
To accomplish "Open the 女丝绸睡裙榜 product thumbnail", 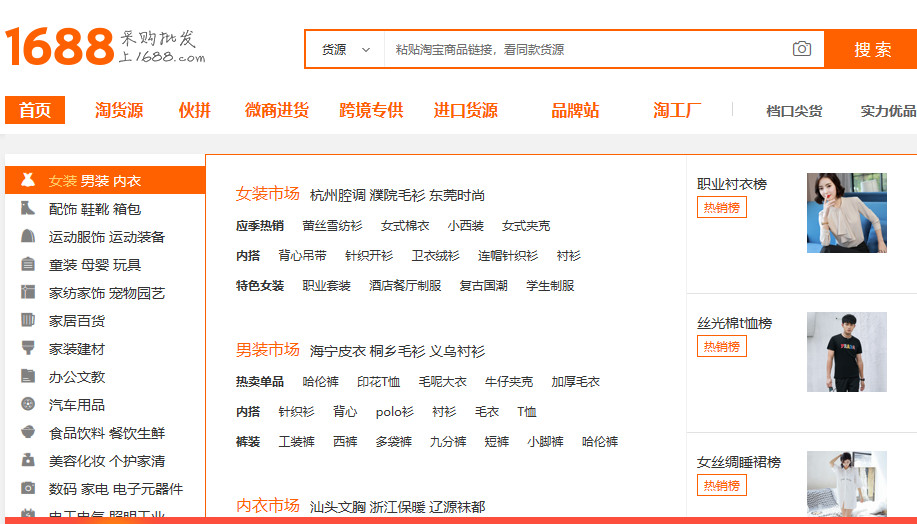I will pos(847,484).
